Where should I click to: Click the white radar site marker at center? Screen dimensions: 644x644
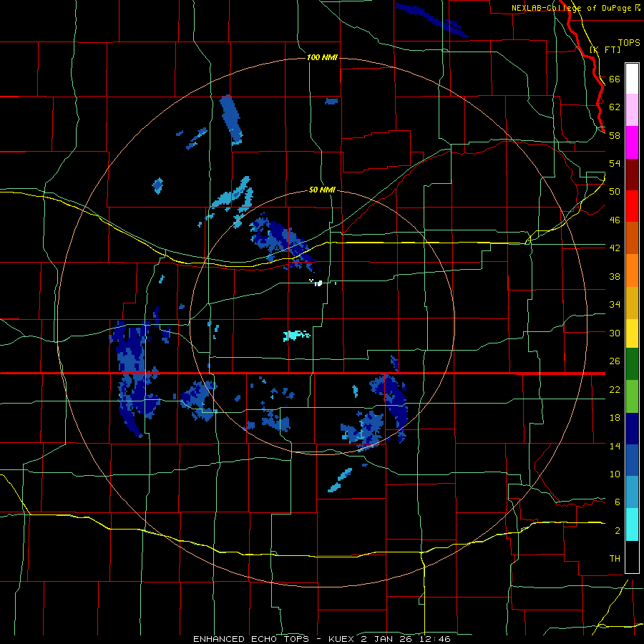tap(316, 283)
